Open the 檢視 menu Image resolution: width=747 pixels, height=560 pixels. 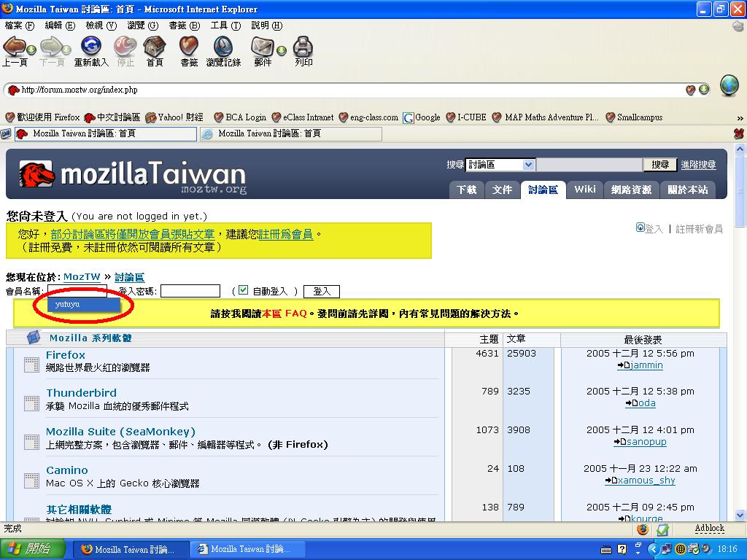click(101, 26)
